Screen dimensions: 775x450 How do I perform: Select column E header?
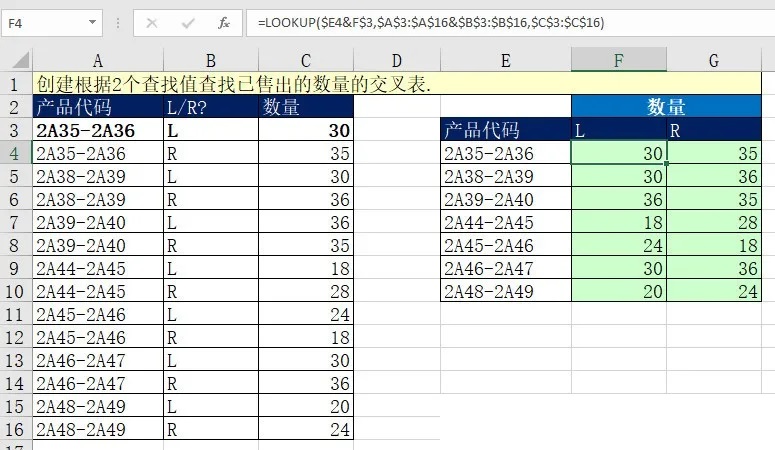point(506,60)
